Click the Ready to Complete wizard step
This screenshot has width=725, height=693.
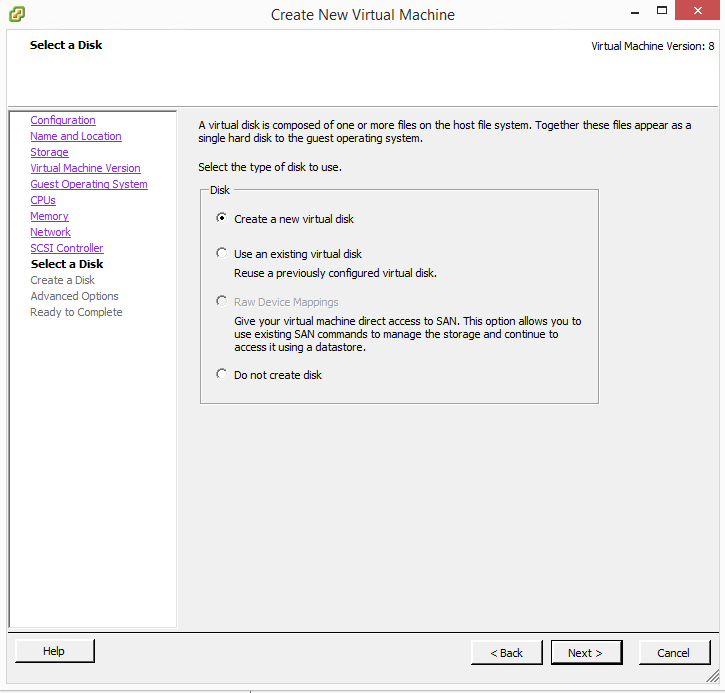point(76,312)
